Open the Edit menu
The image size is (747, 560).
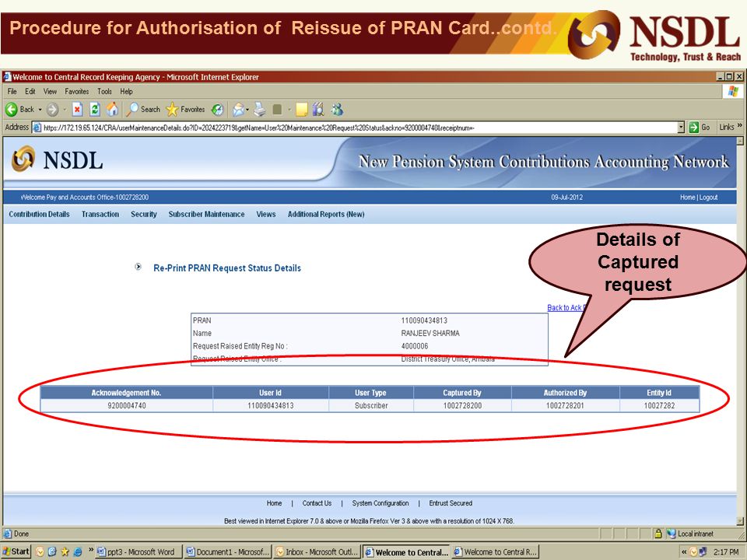pos(30,92)
